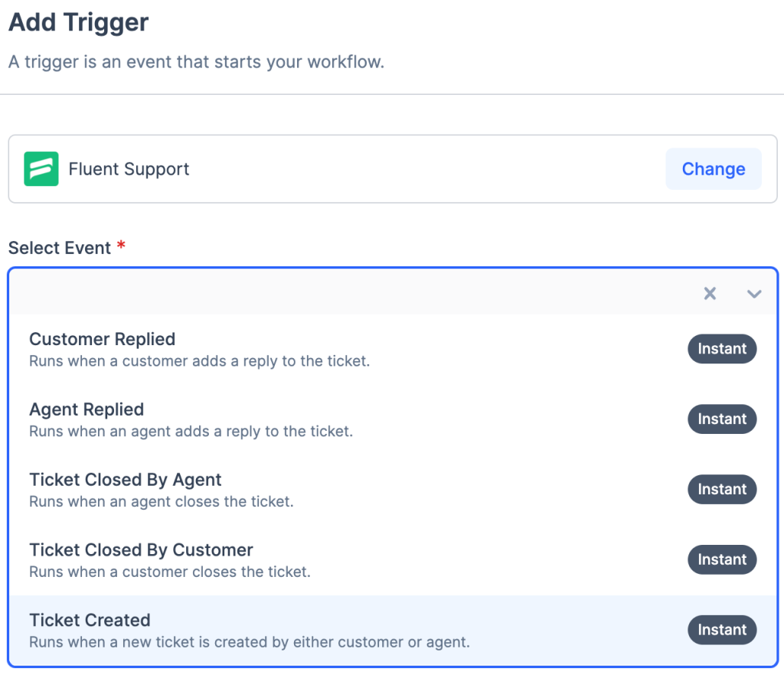Collapse the Select Event dropdown chevron
This screenshot has height=678, width=784.
[754, 294]
